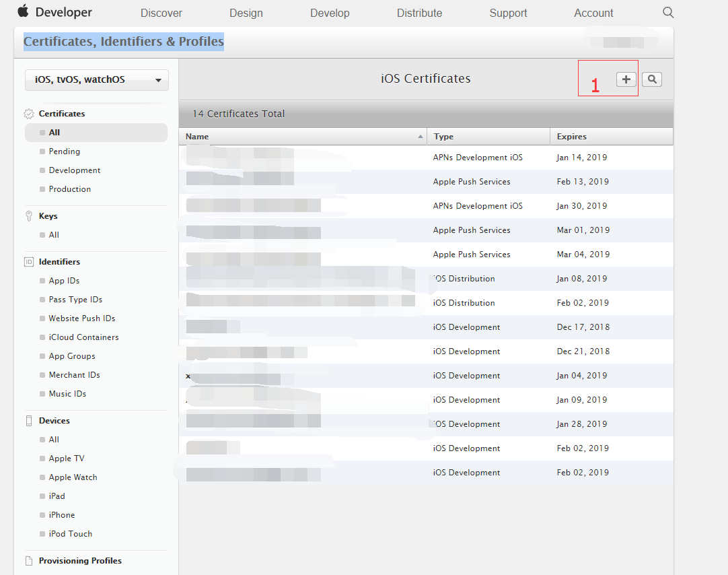Image resolution: width=728 pixels, height=575 pixels.
Task: Show iPod Touch devices
Action: point(70,534)
